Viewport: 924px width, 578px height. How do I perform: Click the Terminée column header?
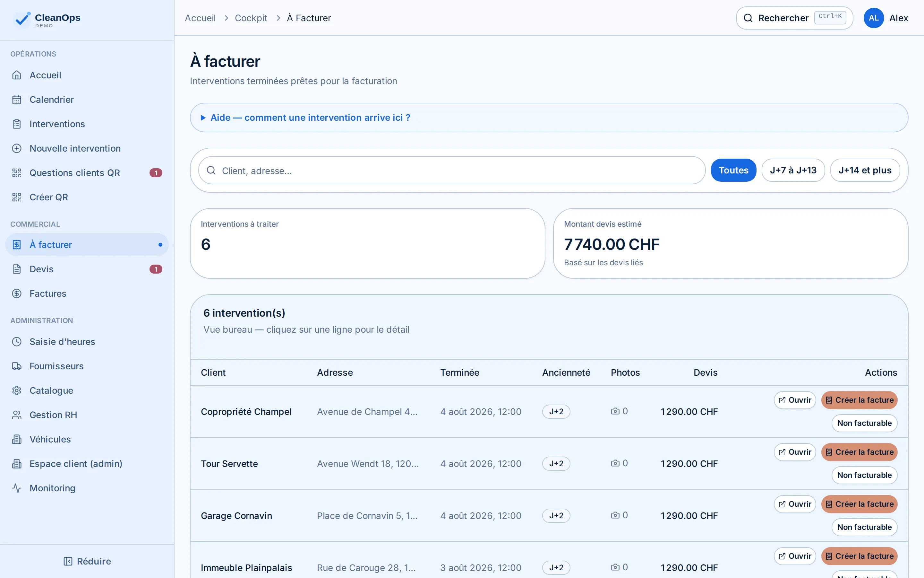459,372
